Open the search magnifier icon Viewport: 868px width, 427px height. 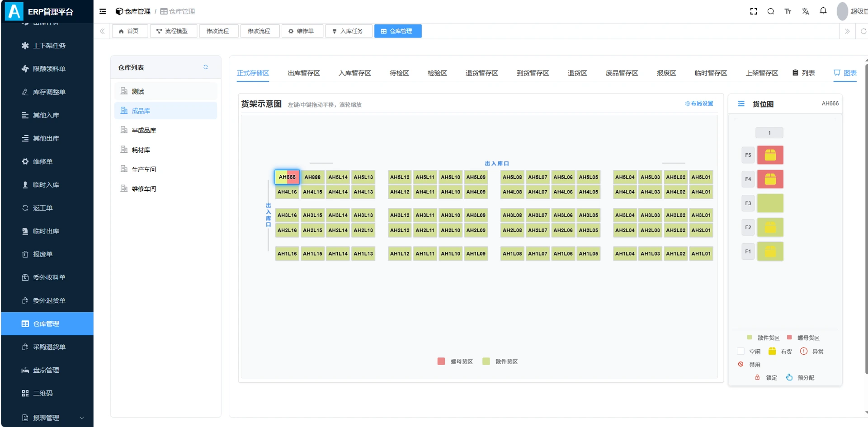tap(771, 11)
